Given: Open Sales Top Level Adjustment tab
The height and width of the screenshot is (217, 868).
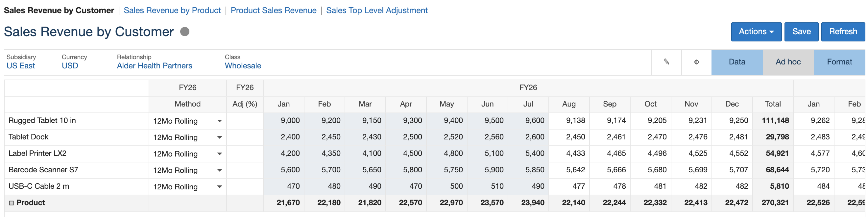Looking at the screenshot, I should 377,11.
